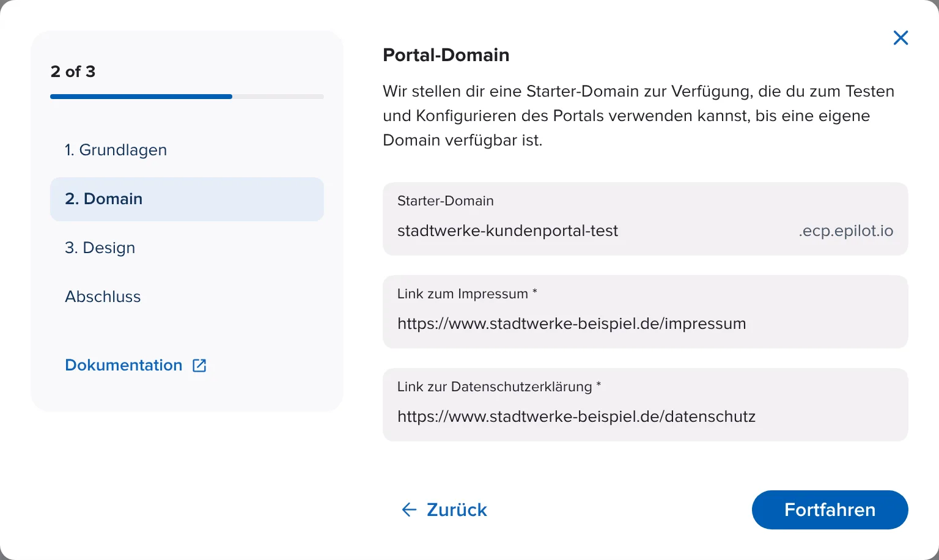This screenshot has height=560, width=939.
Task: Go to the 3. Design step
Action: (187, 248)
